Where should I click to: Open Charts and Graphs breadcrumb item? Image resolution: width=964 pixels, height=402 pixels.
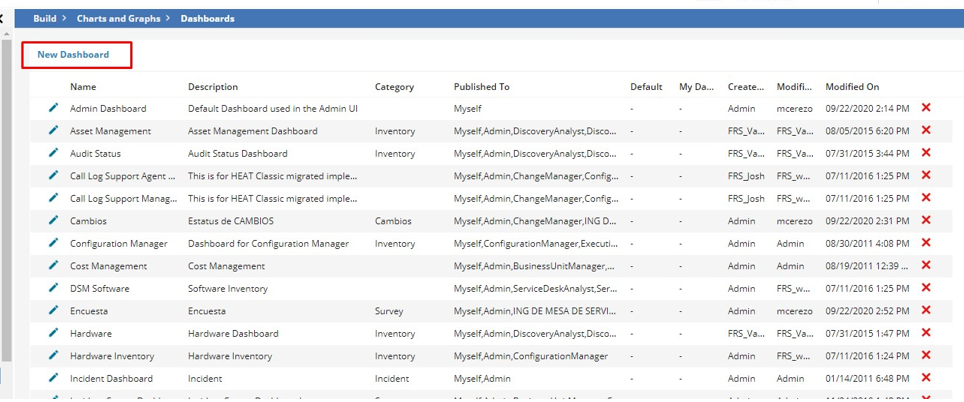pos(118,18)
